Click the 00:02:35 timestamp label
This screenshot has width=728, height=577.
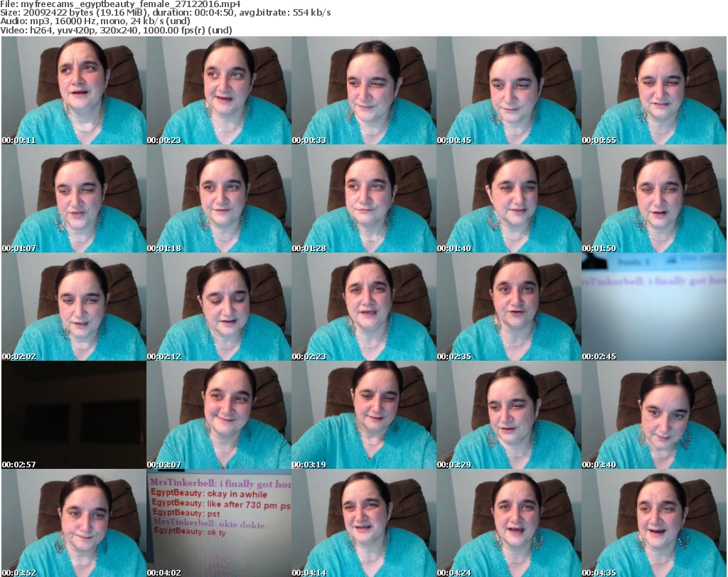pyautogui.click(x=454, y=356)
